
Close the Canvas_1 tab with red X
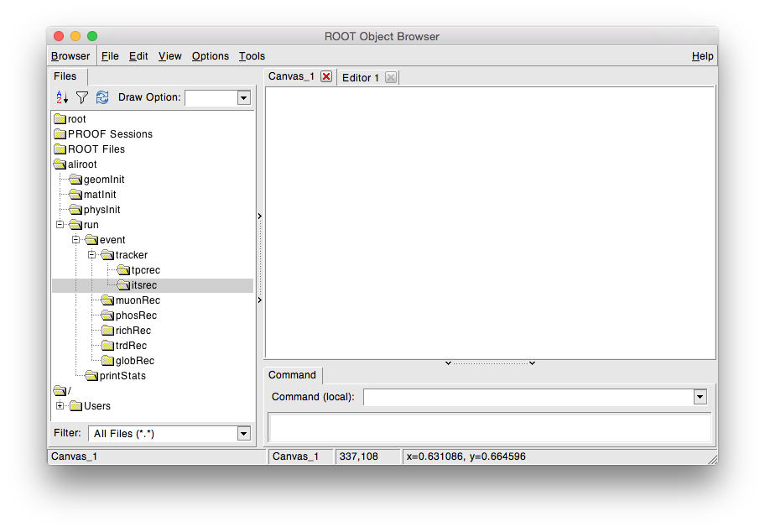[x=326, y=76]
